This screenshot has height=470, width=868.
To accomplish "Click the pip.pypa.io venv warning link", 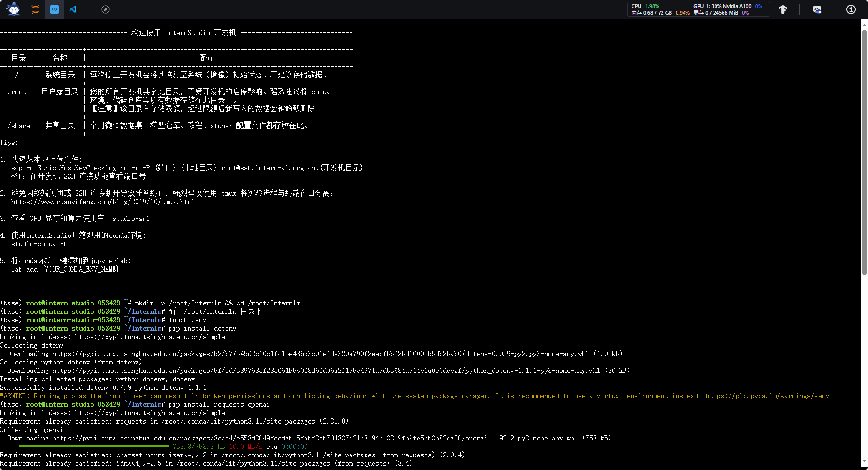I will point(767,396).
